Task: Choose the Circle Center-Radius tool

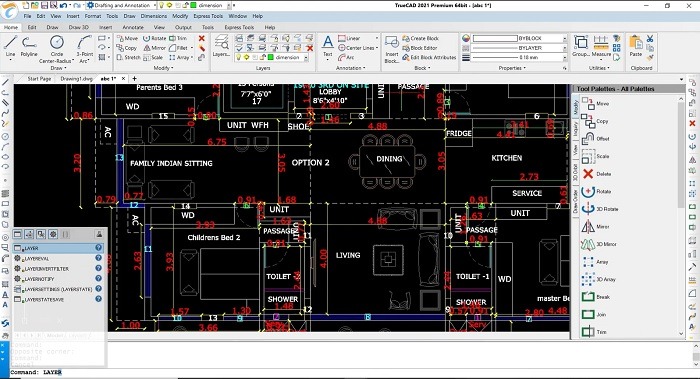Action: 57,49
